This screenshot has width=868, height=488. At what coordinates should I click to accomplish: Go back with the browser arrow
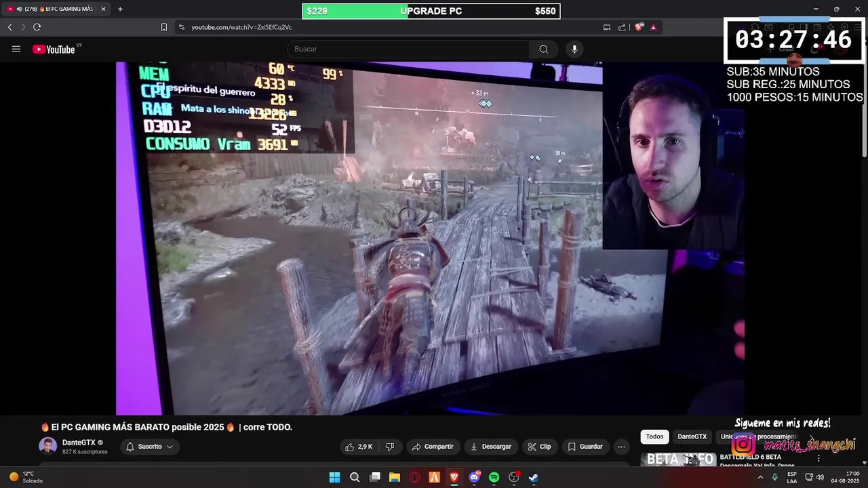coord(9,27)
